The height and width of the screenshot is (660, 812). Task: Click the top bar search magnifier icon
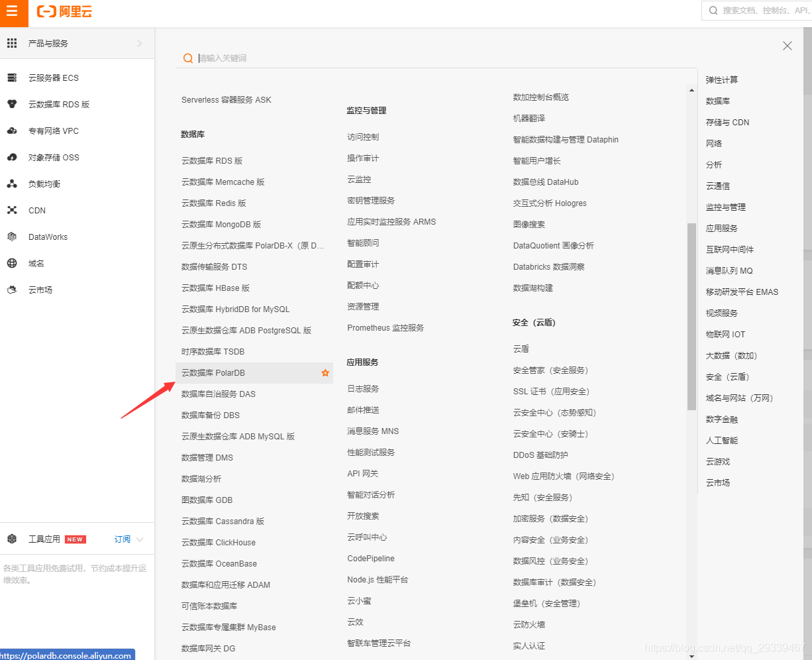(x=713, y=11)
